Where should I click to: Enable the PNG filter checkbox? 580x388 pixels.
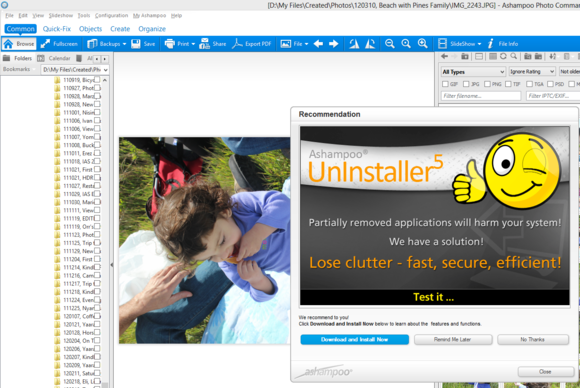(487, 84)
